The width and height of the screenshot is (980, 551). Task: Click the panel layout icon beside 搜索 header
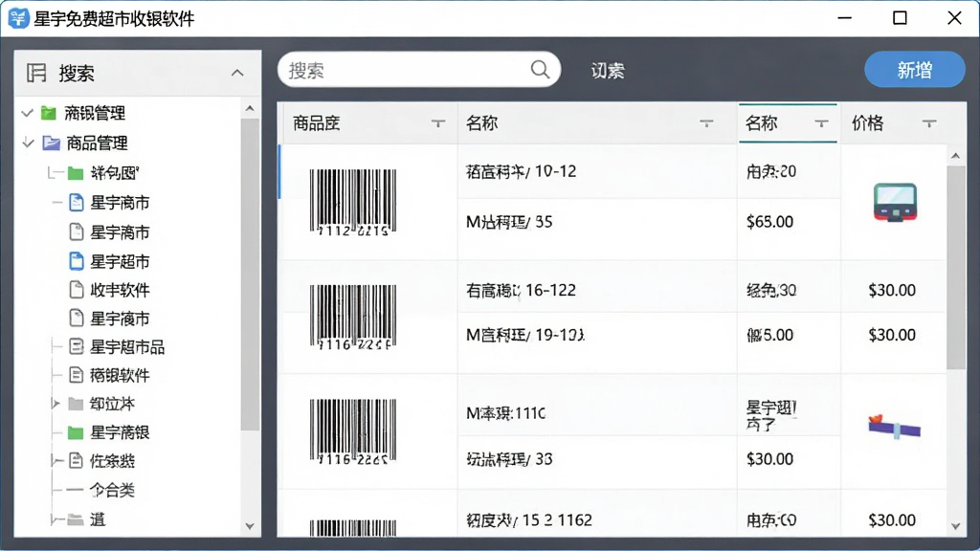[36, 73]
